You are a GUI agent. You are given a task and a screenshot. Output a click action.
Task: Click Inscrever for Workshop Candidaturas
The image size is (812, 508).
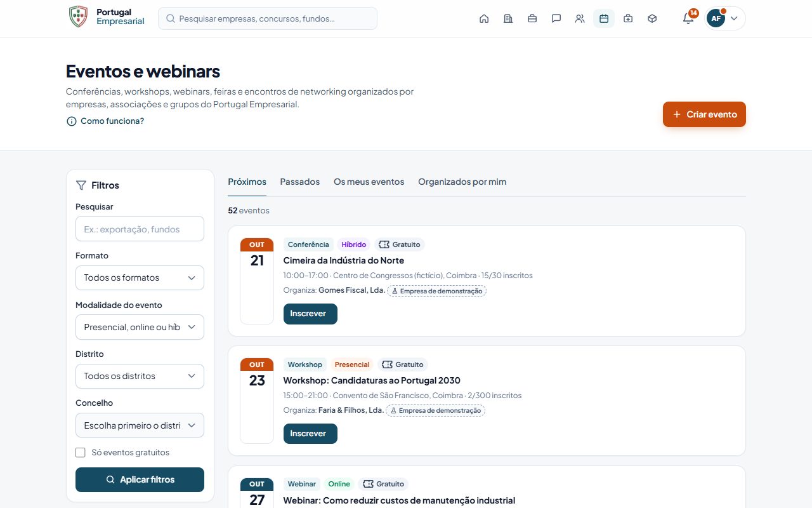pyautogui.click(x=310, y=434)
